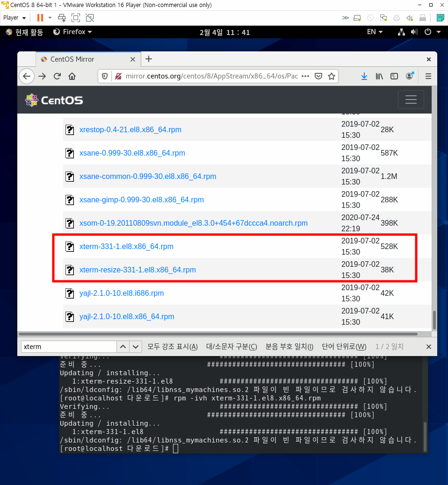Reload the current page
448x485 pixels.
click(57, 76)
